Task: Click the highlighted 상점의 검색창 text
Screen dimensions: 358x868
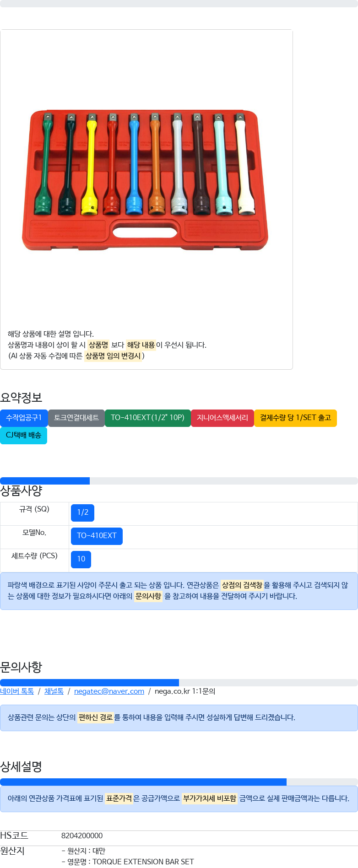Action: [242, 585]
